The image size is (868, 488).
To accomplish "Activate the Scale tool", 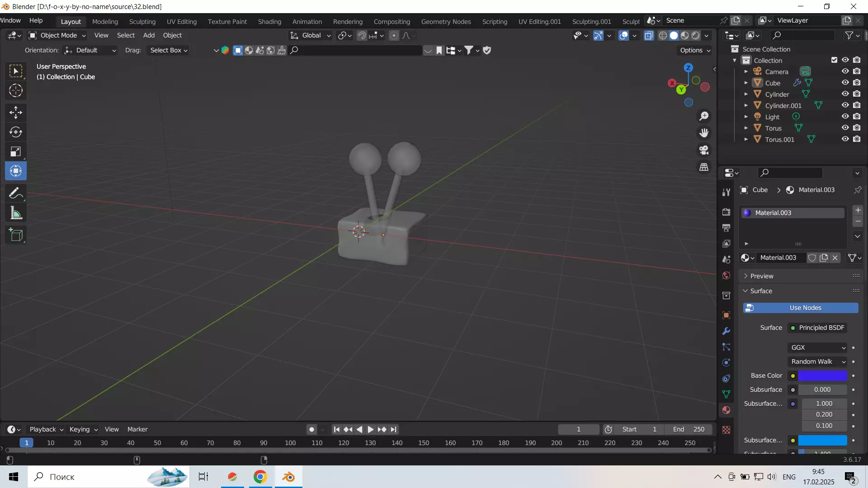I will (x=16, y=151).
